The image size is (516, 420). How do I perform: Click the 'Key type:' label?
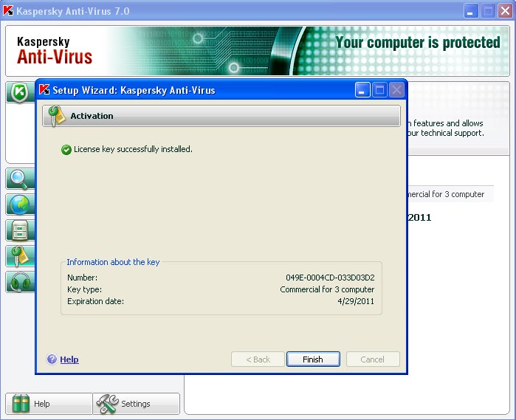(x=85, y=289)
